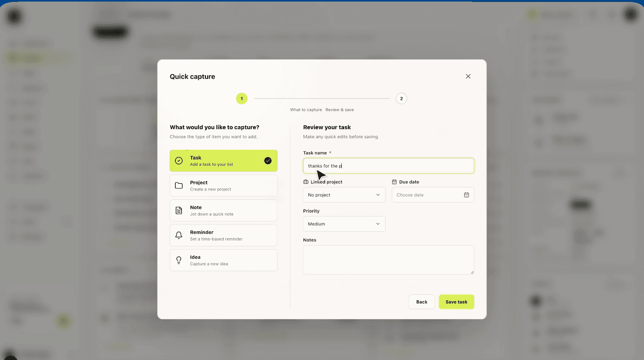Viewport: 644px width, 360px height.
Task: Click the document icon on Note card
Action: [179, 210]
